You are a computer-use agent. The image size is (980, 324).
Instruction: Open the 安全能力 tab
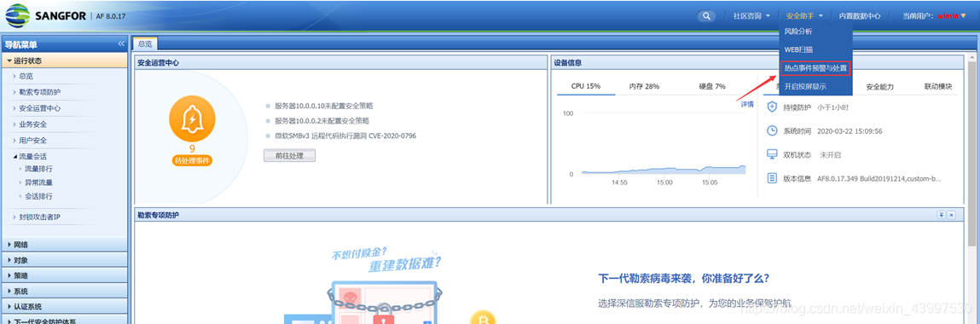click(x=879, y=87)
